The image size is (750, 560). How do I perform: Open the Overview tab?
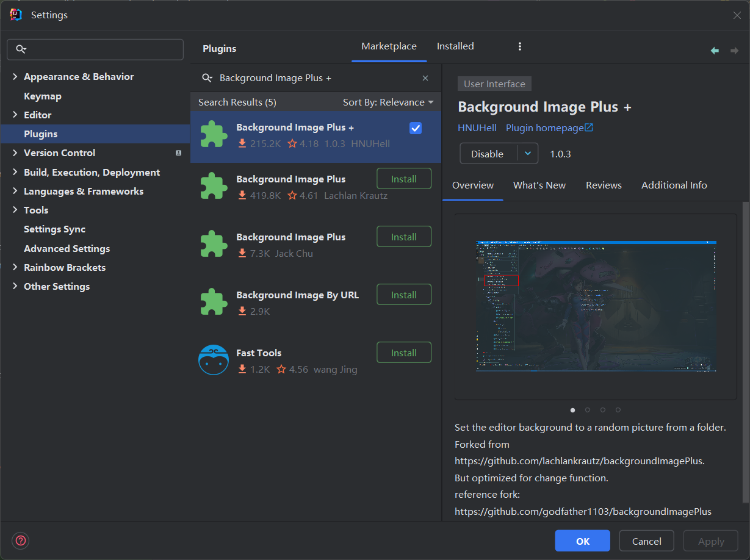(x=473, y=185)
